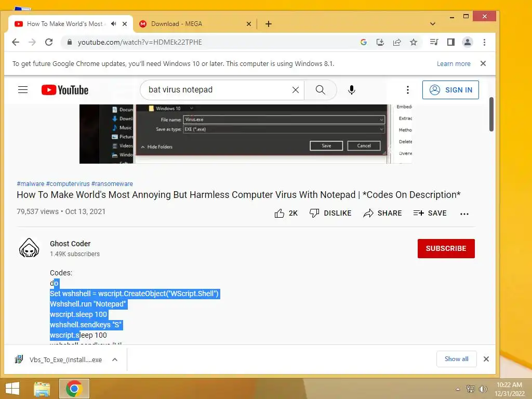
Task: Expand the tab search chevron
Action: 432,24
